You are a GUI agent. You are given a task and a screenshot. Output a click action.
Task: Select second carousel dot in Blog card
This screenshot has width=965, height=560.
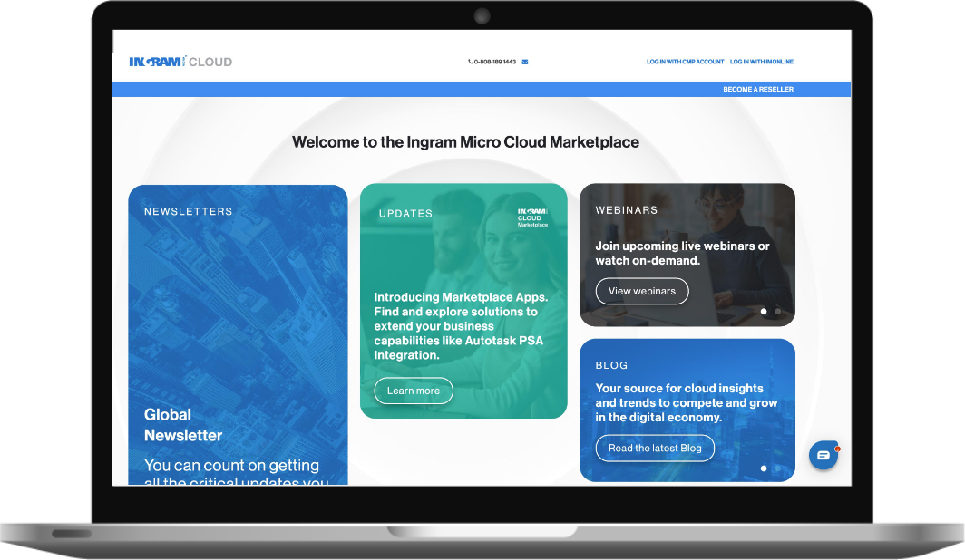coord(778,468)
